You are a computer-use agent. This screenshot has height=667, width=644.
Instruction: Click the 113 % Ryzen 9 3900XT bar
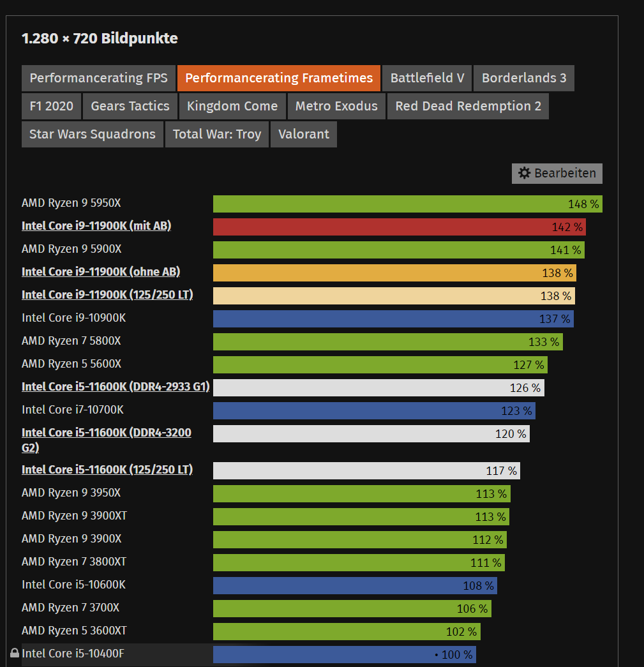point(361,516)
